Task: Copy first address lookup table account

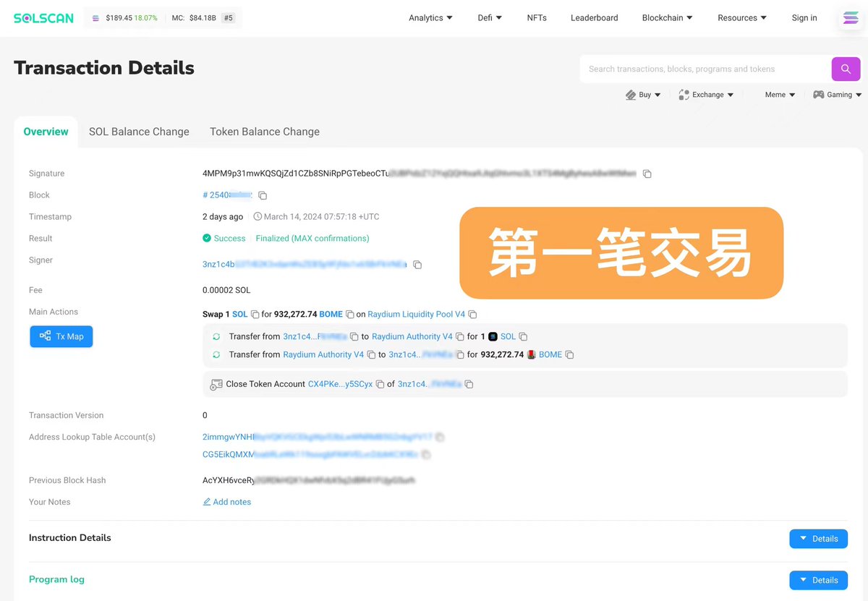Action: [440, 438]
